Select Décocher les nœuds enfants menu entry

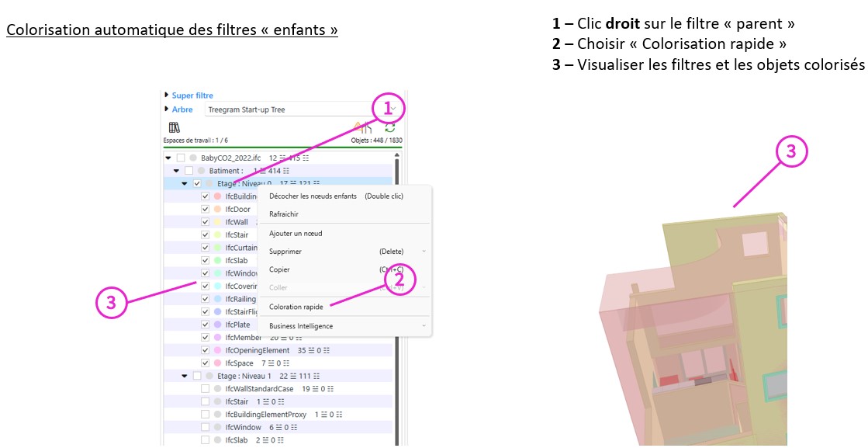(x=313, y=196)
